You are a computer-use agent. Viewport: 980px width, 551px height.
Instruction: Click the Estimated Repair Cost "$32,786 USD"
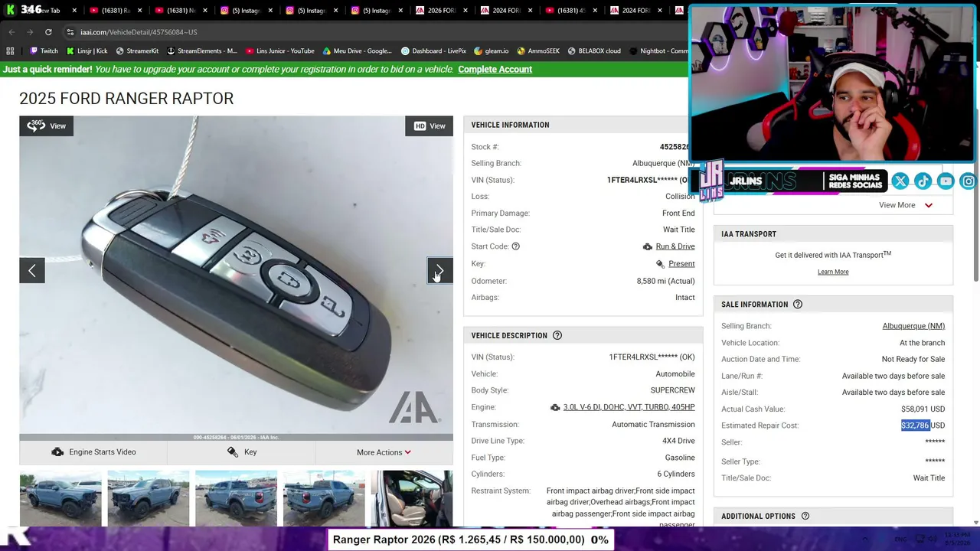(923, 425)
